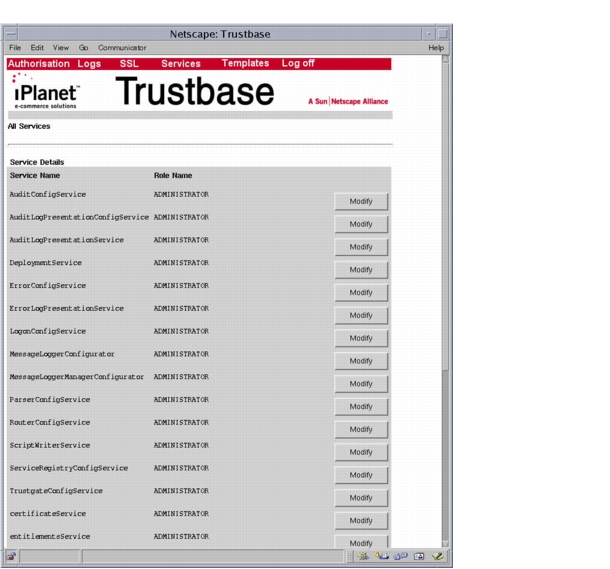Click Log off in red bar
The height and width of the screenshot is (569, 610).
[298, 63]
